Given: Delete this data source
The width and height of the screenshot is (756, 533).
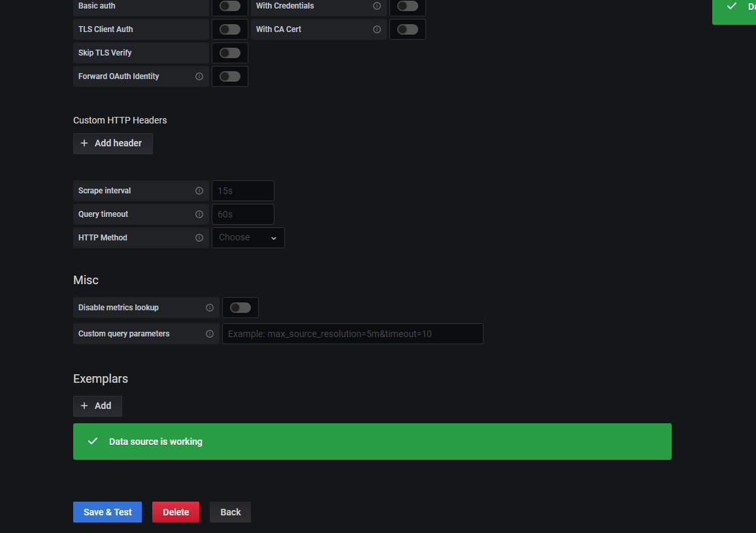Looking at the screenshot, I should pyautogui.click(x=176, y=512).
